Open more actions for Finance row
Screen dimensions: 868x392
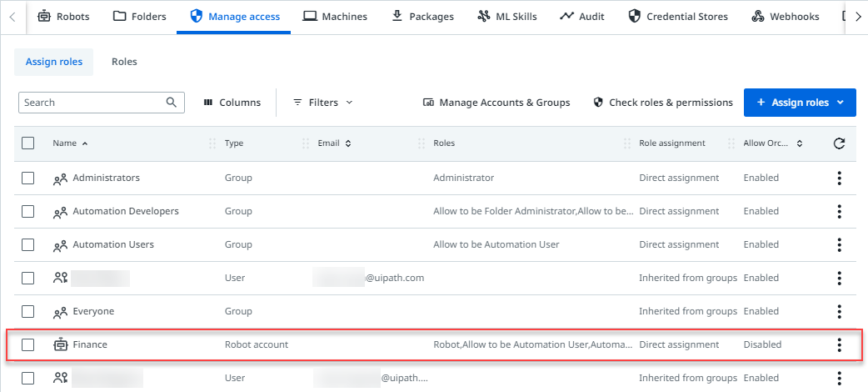[839, 344]
